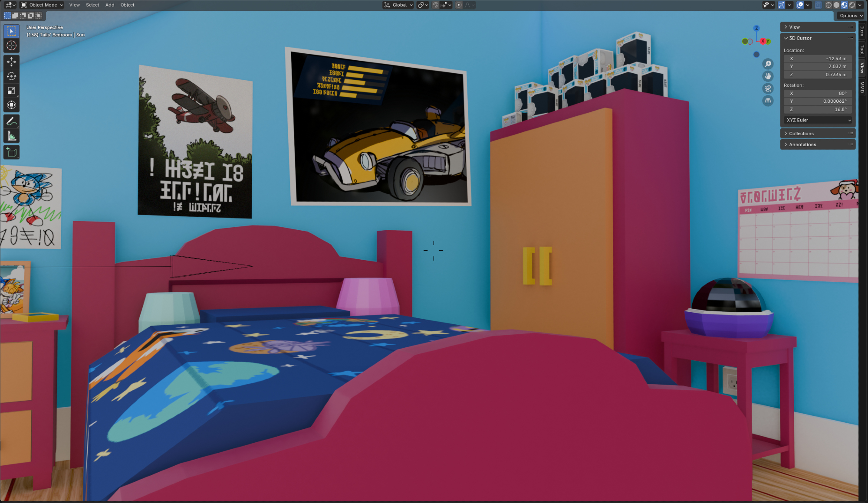
Task: Activate the Move tool
Action: tap(12, 62)
